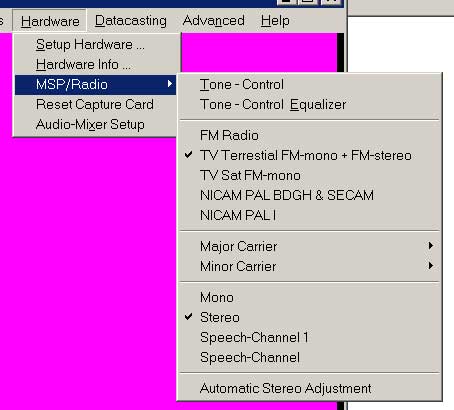This screenshot has height=410, width=454.
Task: Expand the Minor Carrier submenu
Action: click(x=309, y=266)
